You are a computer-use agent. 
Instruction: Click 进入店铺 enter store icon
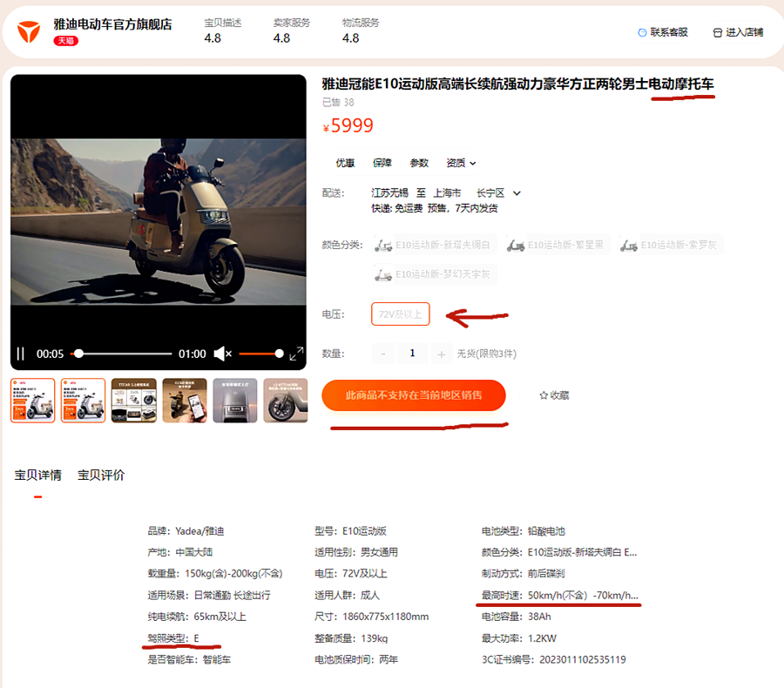718,32
